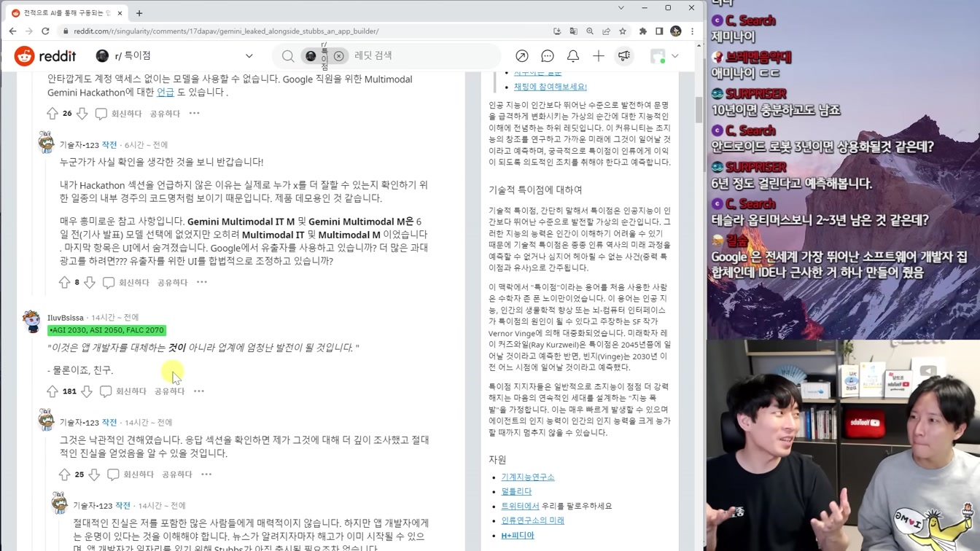Go back with the browser back arrow
This screenshot has height=551, width=980.
tap(12, 31)
